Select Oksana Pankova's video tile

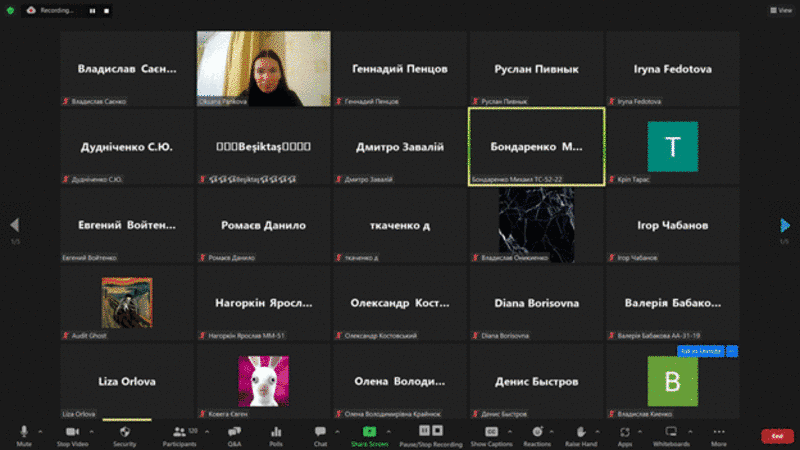(264, 68)
